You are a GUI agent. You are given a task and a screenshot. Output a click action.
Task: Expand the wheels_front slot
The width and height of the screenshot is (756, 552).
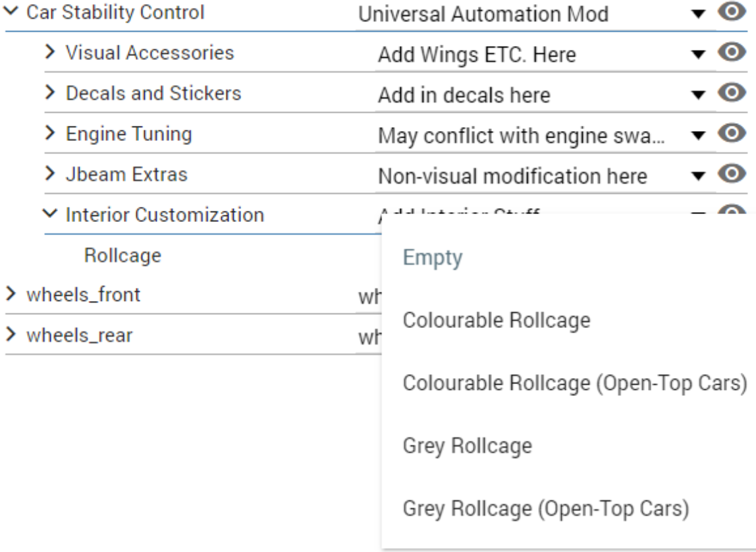11,294
